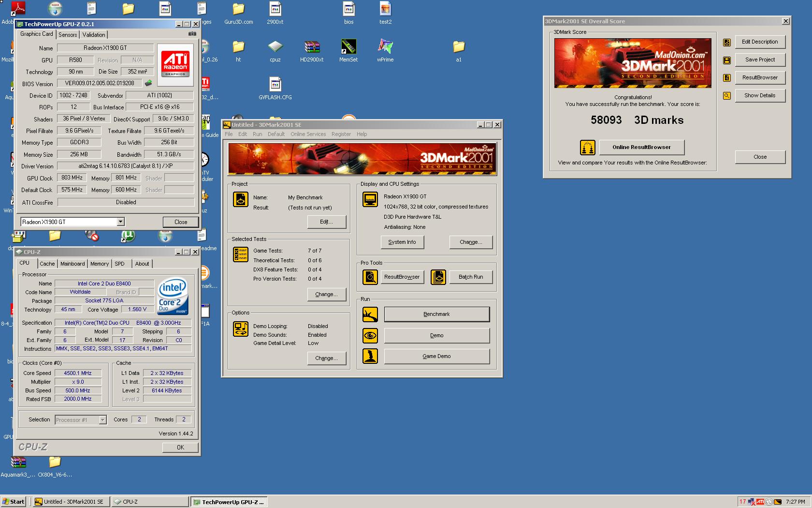
Task: Click the Options demo looping icon
Action: [240, 329]
